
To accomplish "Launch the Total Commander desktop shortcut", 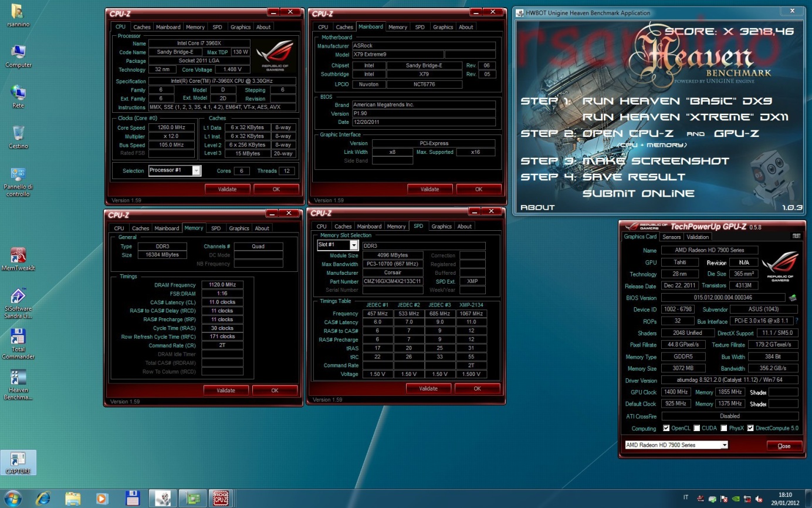I will coord(18,344).
